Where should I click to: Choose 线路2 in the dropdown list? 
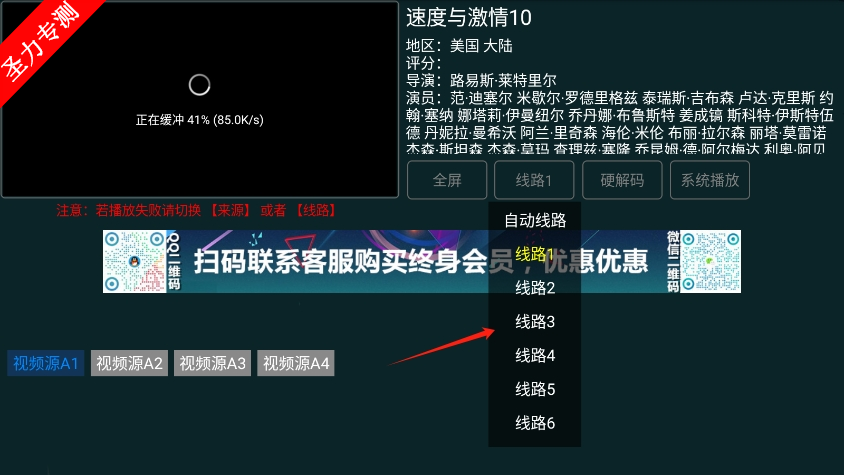coord(534,288)
